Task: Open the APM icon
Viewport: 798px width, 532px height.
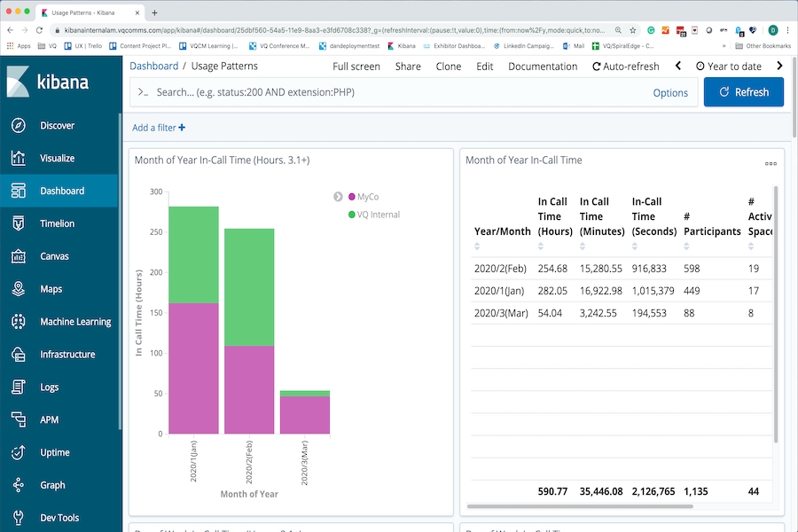Action: tap(19, 419)
